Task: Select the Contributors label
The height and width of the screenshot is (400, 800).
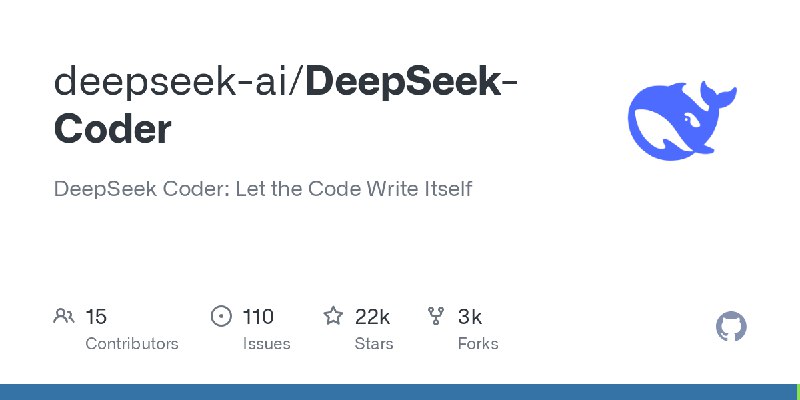Action: (132, 344)
